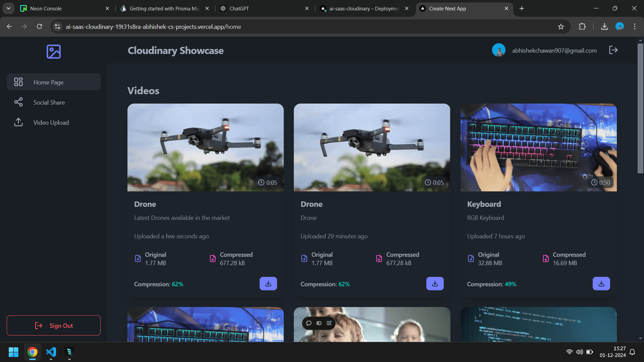Open Home Page in the sidebar
The width and height of the screenshot is (644, 362).
click(54, 82)
